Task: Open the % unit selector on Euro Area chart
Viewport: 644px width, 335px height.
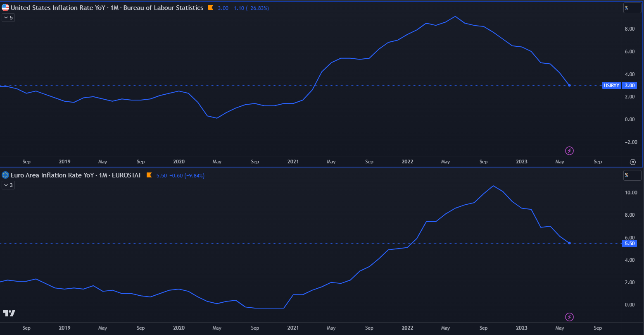Action: [632, 175]
